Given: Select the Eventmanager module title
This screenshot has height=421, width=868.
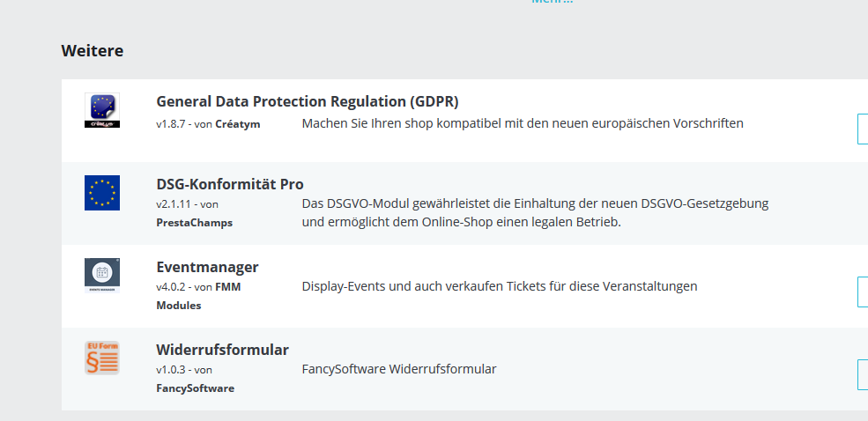Looking at the screenshot, I should coord(207,267).
